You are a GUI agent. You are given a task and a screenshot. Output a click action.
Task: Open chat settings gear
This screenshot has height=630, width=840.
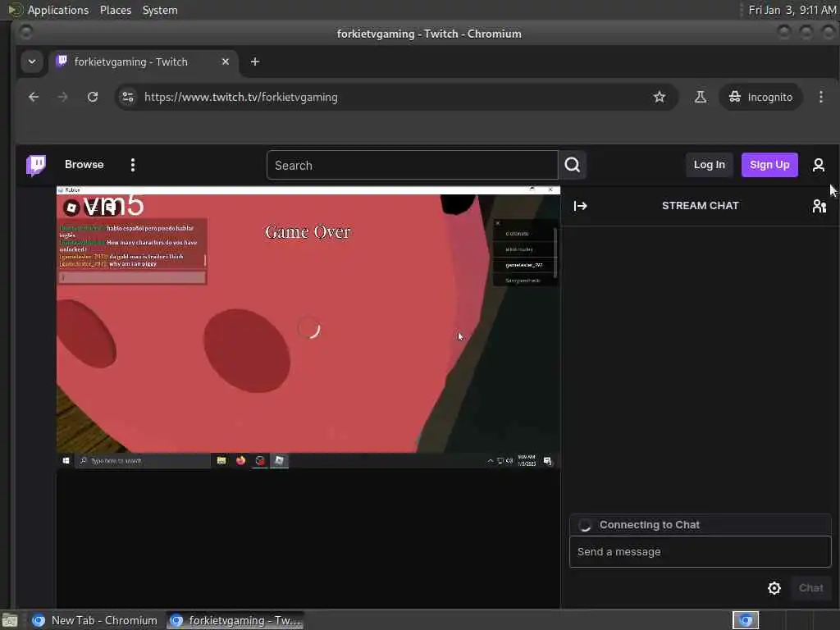[x=774, y=588]
